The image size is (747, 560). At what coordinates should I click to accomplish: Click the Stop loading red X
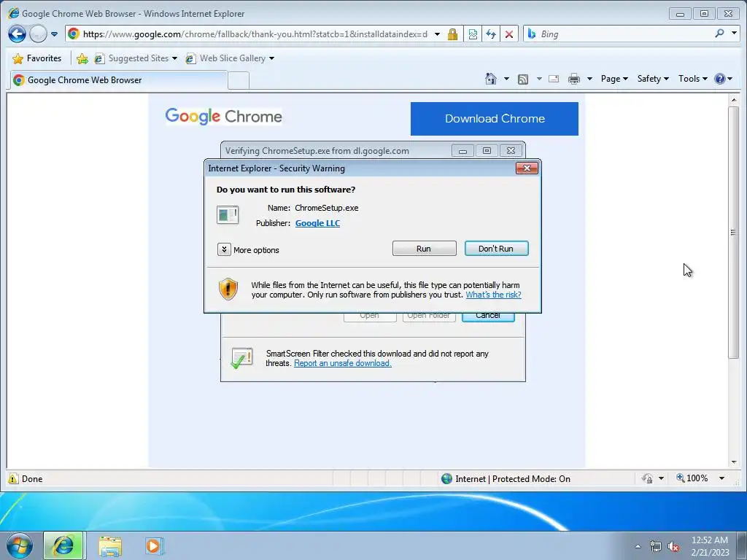coord(509,34)
